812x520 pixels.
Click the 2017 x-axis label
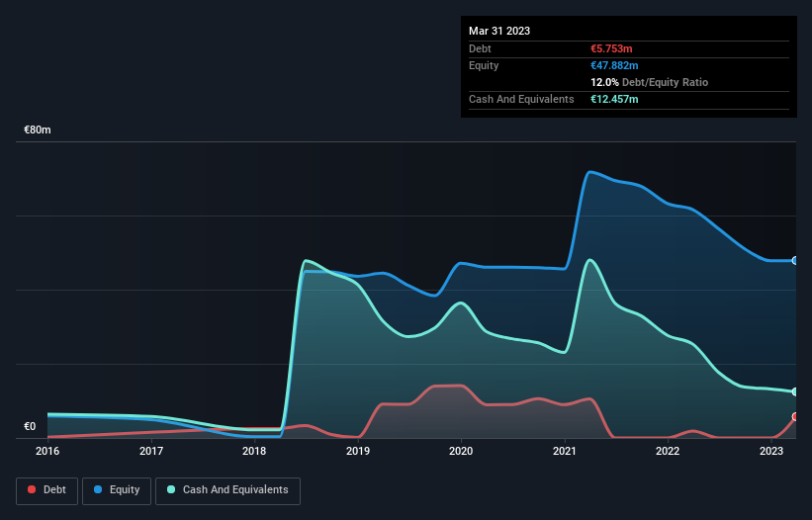[151, 451]
